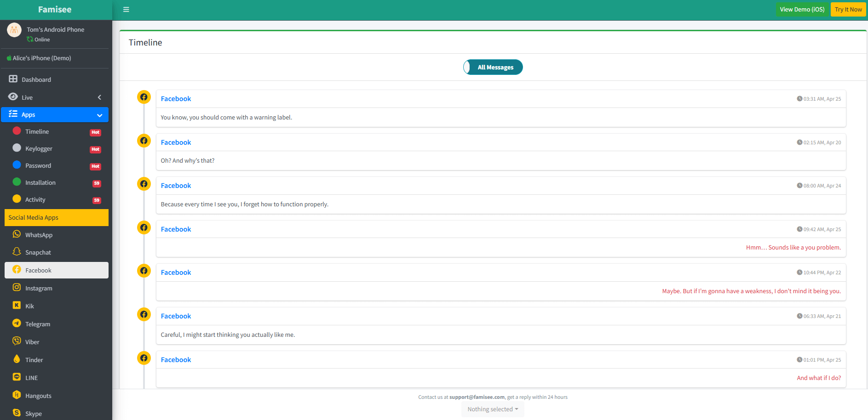
Task: Click the support@famisee.com email link
Action: 477,397
